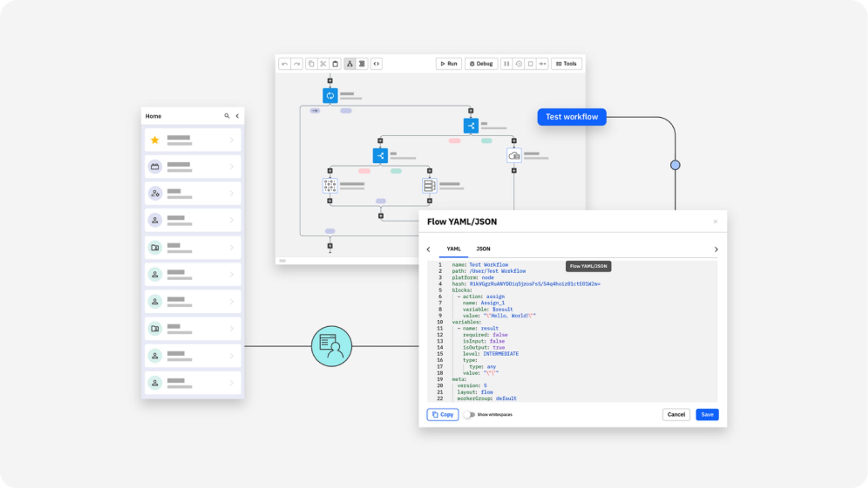Click the pause execution icon

tap(506, 64)
